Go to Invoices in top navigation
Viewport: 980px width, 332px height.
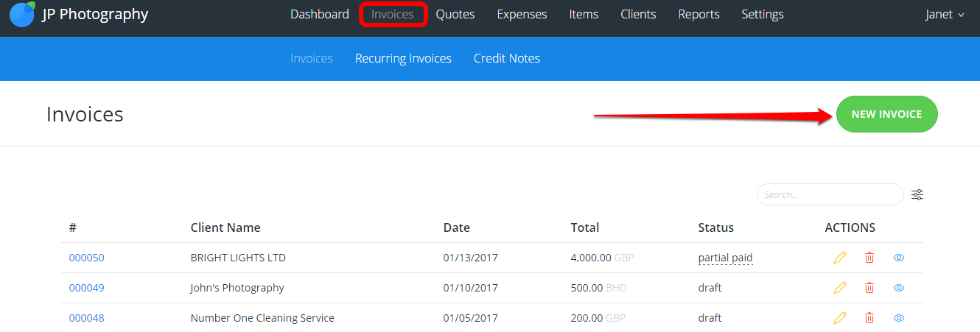[x=393, y=15]
